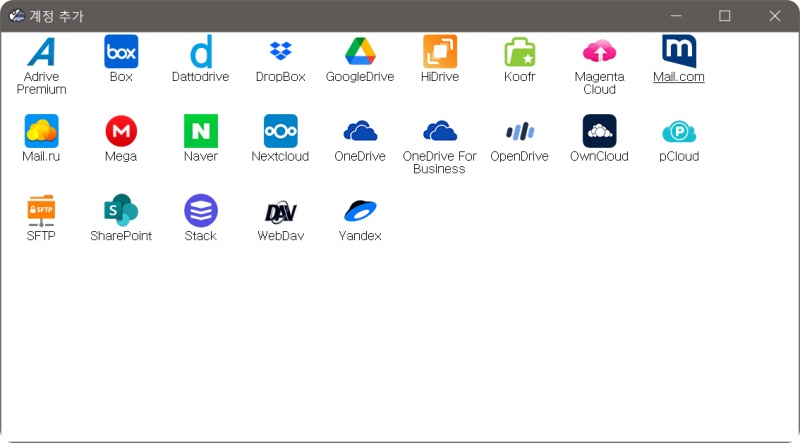
Task: Pick the OpenDrive icon
Action: click(x=519, y=131)
